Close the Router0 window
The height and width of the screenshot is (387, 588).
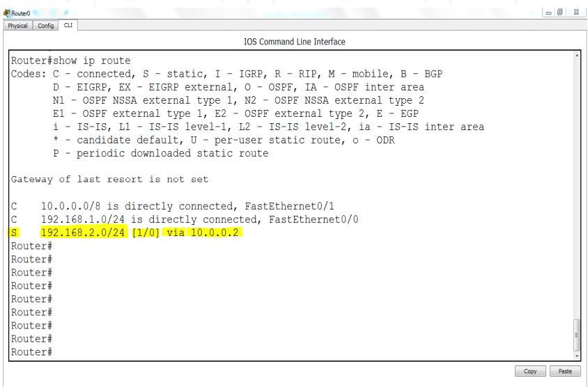576,13
